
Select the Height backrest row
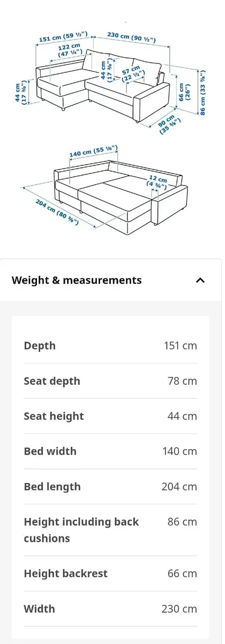[110, 573]
